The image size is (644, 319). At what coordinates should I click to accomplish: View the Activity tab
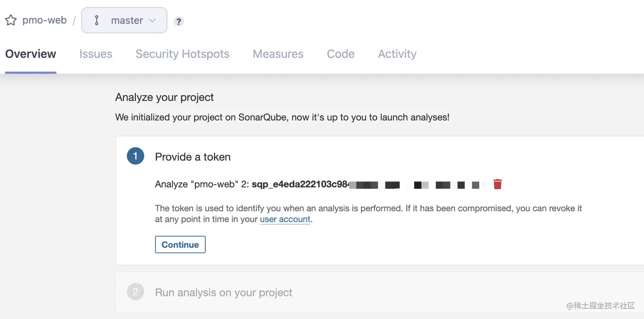(397, 54)
